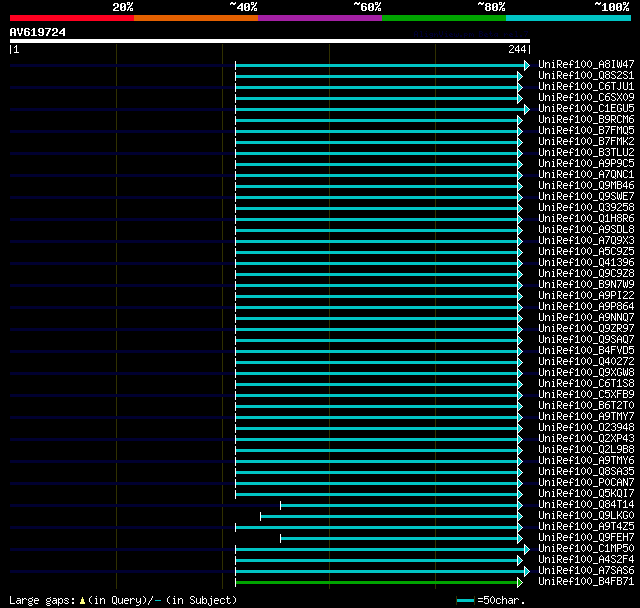The image size is (640, 608).
Task: Select UniRef100_Q9LKG0 hit
Action: click(x=586, y=516)
